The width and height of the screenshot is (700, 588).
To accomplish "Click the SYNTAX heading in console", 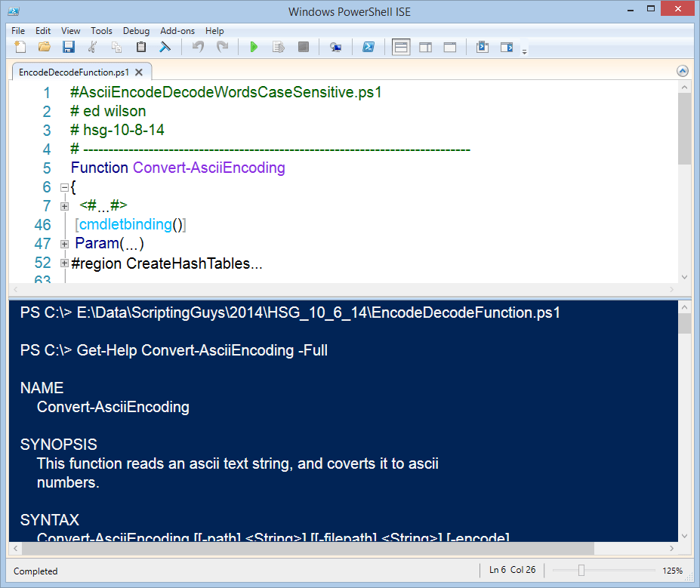I will click(x=50, y=520).
